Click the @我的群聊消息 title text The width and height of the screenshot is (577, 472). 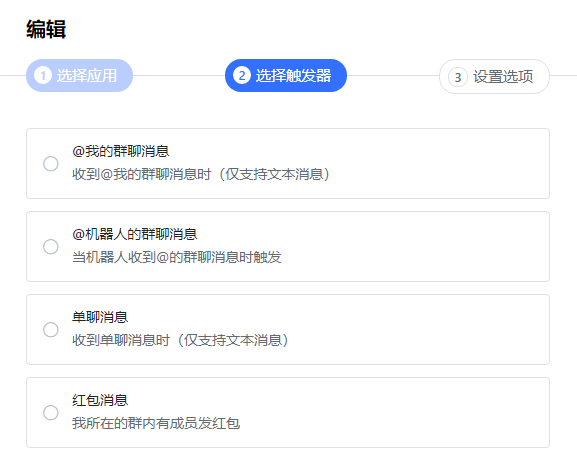click(121, 151)
